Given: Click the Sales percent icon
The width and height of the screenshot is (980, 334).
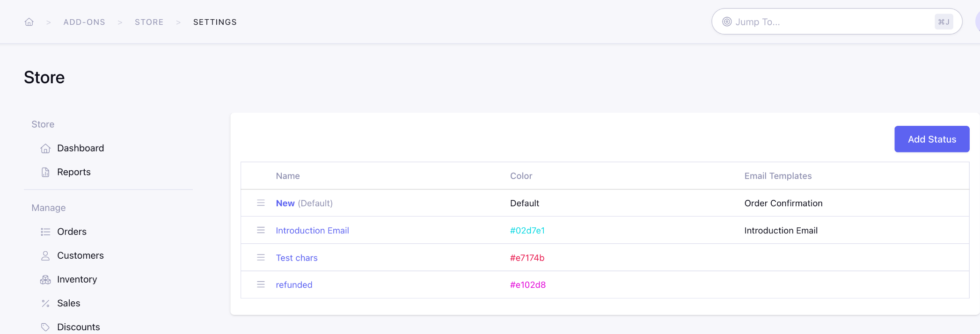Looking at the screenshot, I should 45,303.
